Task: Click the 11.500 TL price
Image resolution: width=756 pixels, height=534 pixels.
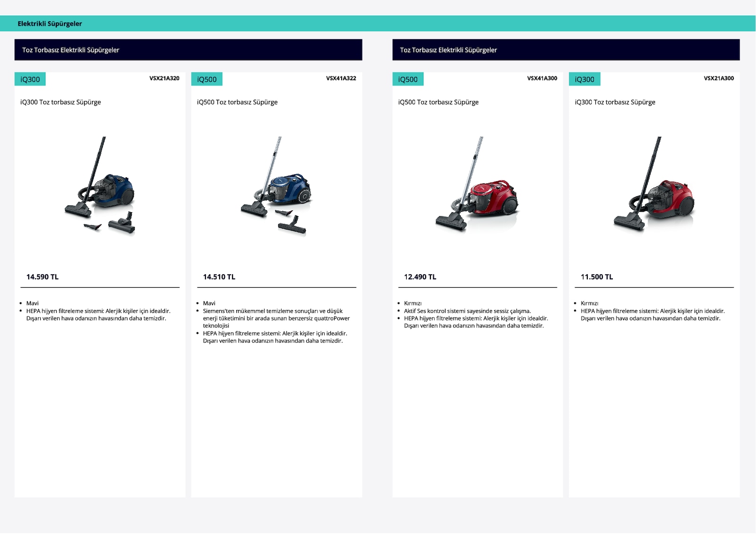Action: (x=597, y=277)
